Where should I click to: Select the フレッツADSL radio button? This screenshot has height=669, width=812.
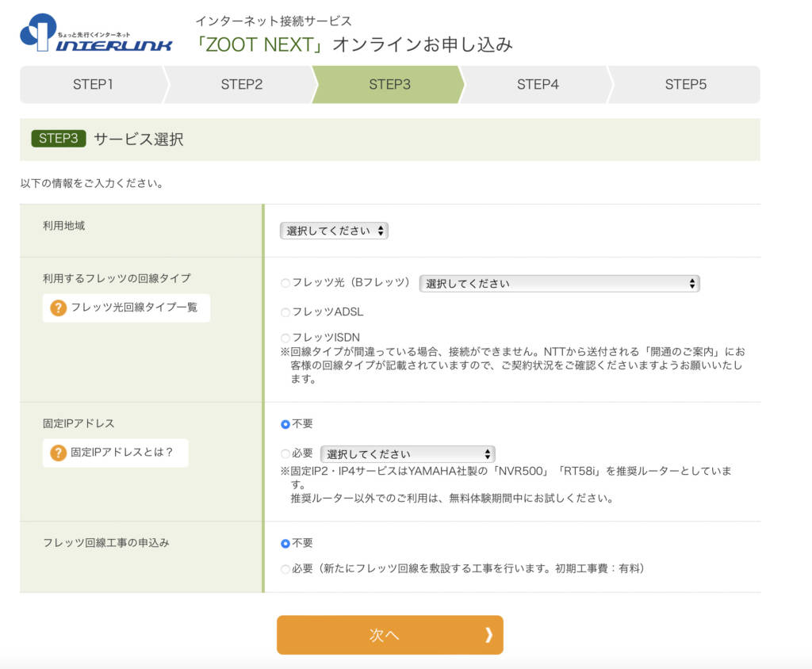(285, 312)
